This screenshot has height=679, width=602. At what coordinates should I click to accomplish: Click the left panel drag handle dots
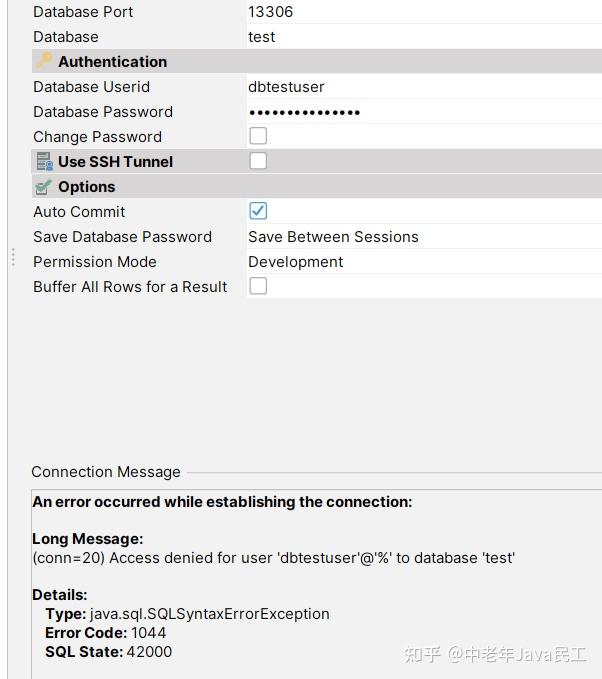[13, 257]
